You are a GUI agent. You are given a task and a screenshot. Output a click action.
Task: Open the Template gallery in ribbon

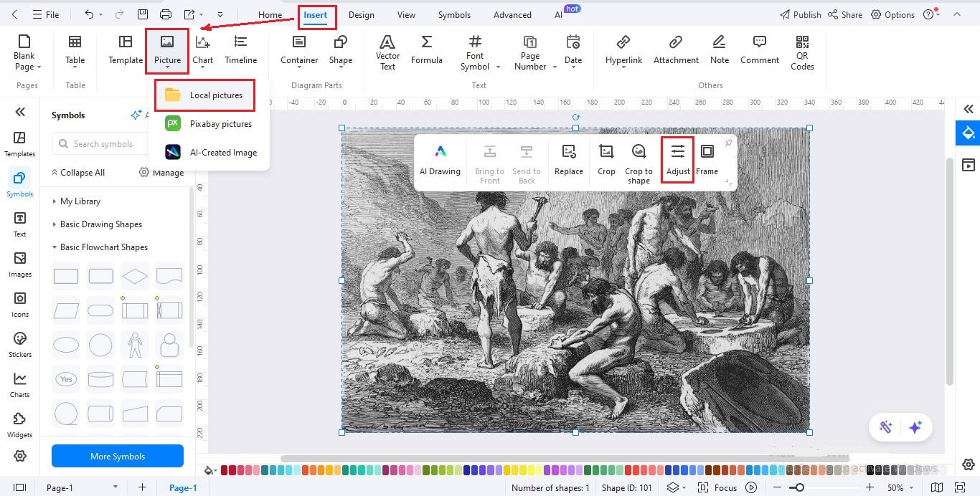tap(126, 50)
